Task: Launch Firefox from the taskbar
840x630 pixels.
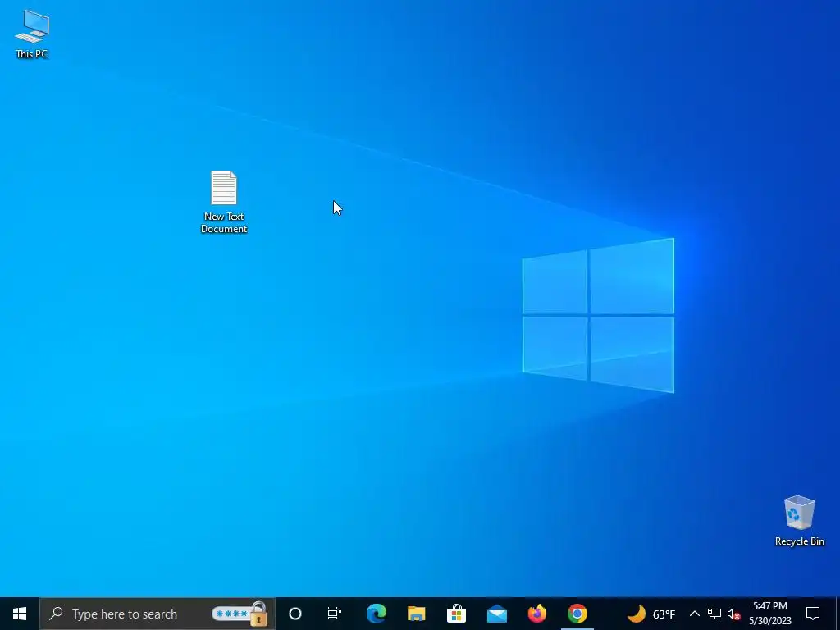Action: (x=536, y=614)
